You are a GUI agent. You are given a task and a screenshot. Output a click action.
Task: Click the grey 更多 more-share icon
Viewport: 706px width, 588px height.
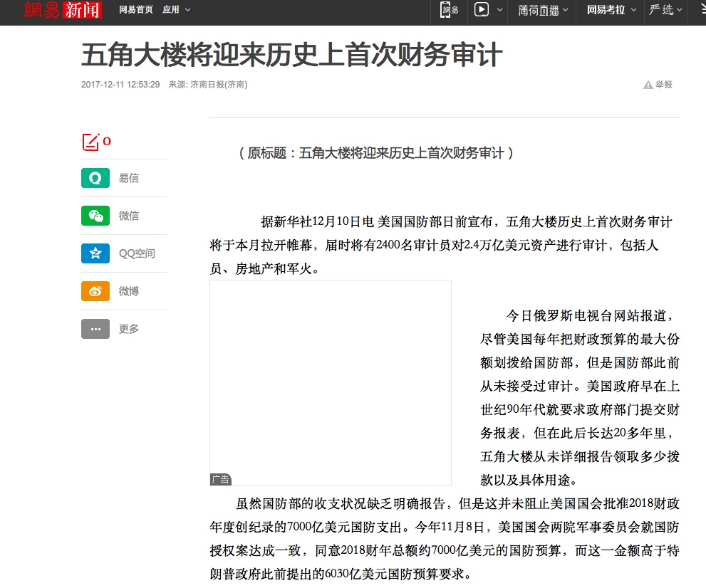coord(95,329)
